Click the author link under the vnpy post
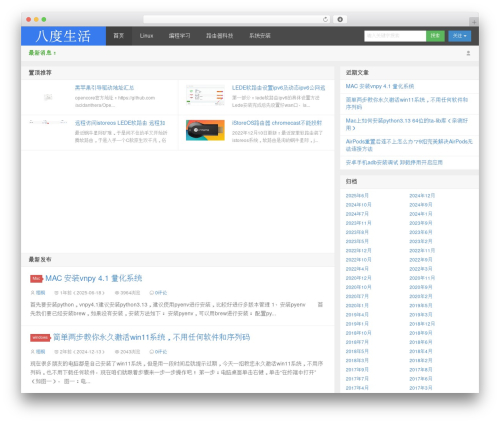This screenshot has width=500, height=423. (40, 293)
